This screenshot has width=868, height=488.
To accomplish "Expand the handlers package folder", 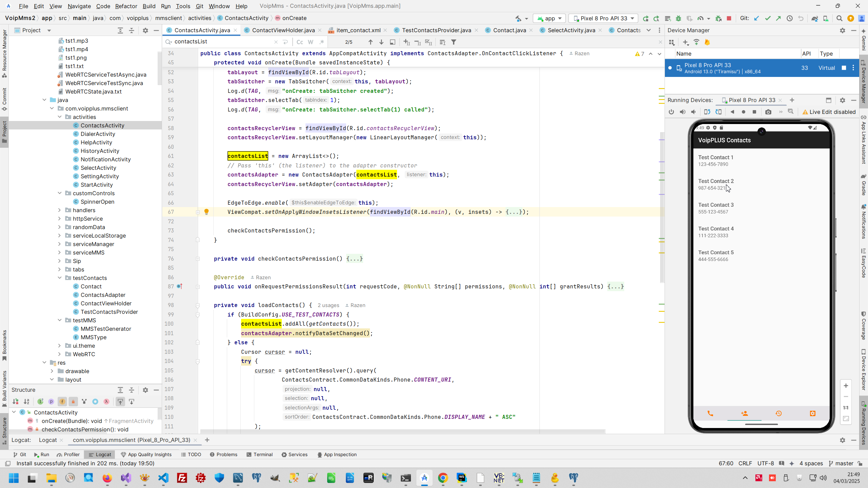I will (59, 210).
